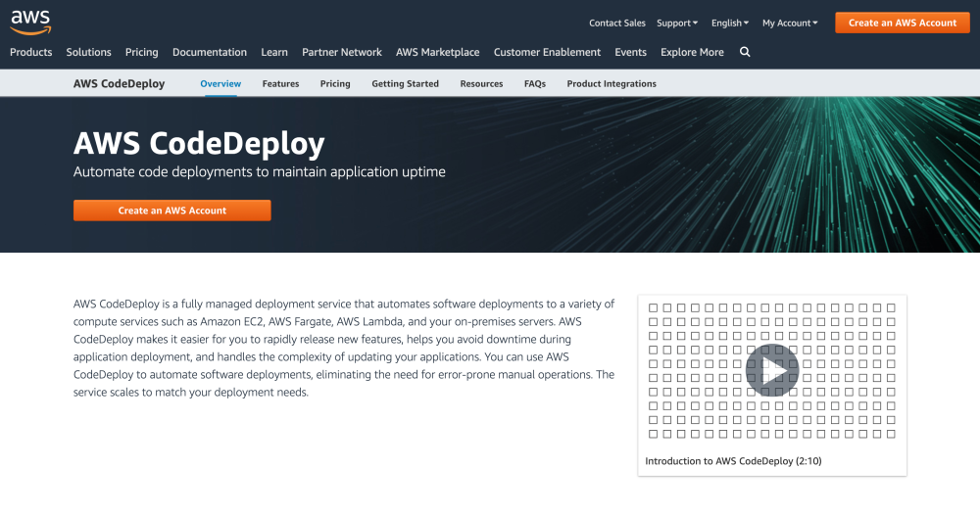Image resolution: width=980 pixels, height=516 pixels.
Task: Expand the Support dropdown
Action: [x=677, y=23]
